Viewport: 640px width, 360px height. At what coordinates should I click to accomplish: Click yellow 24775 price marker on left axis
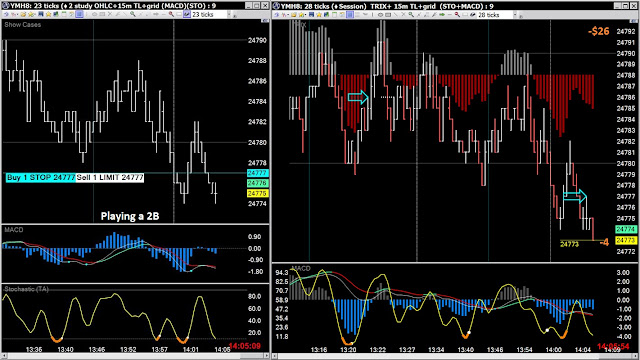click(258, 193)
